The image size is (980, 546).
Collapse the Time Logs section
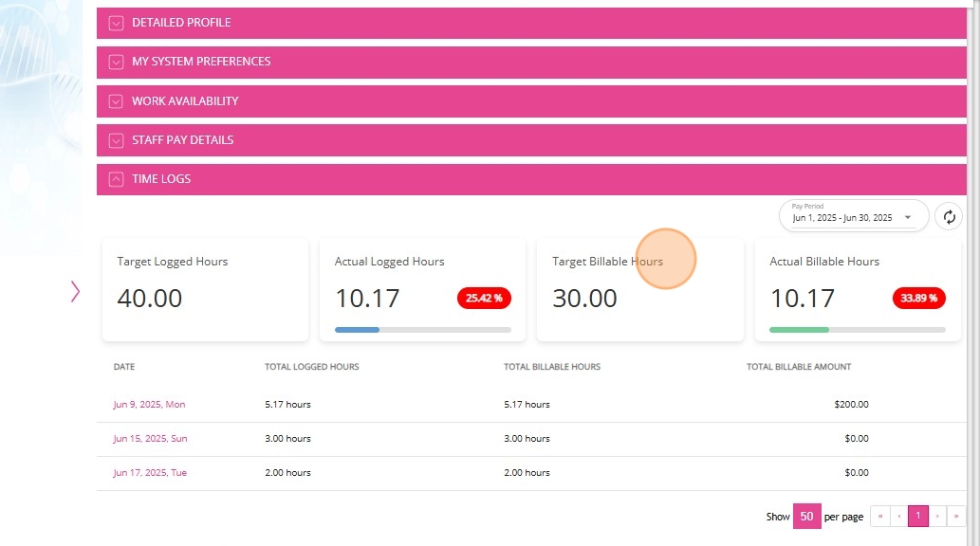click(531, 179)
